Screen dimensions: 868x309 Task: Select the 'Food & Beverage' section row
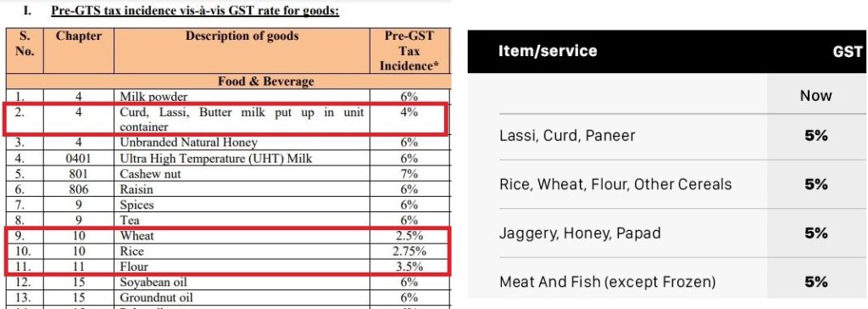click(228, 81)
